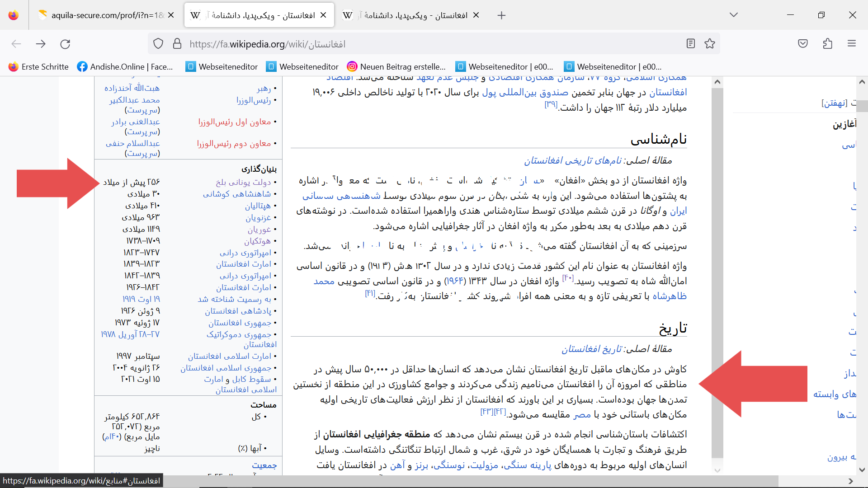This screenshot has width=868, height=488.
Task: Open link مصر in history section
Action: 582,415
